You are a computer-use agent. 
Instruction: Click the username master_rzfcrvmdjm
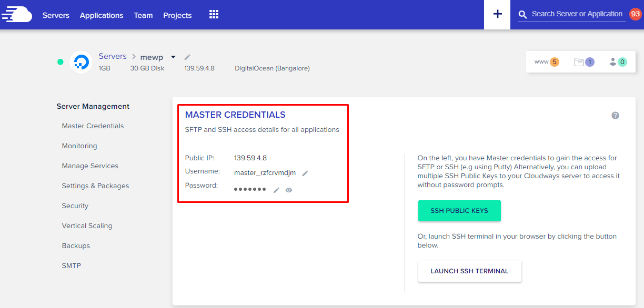(x=265, y=172)
